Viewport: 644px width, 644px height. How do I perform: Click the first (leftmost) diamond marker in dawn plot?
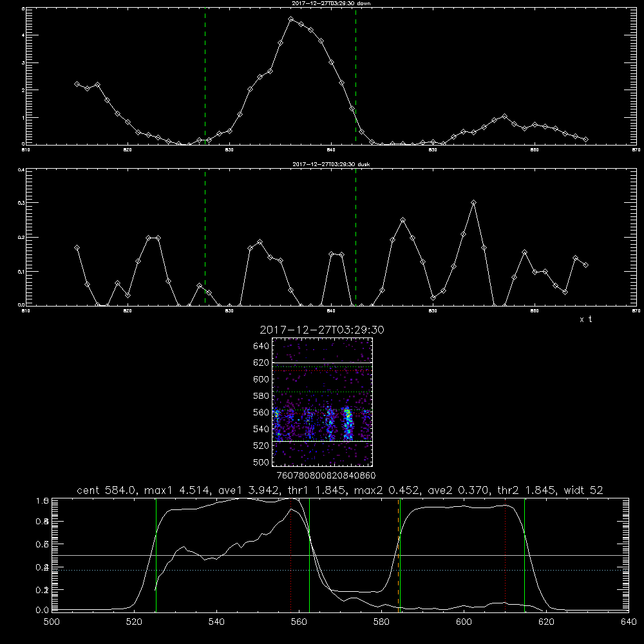[77, 84]
